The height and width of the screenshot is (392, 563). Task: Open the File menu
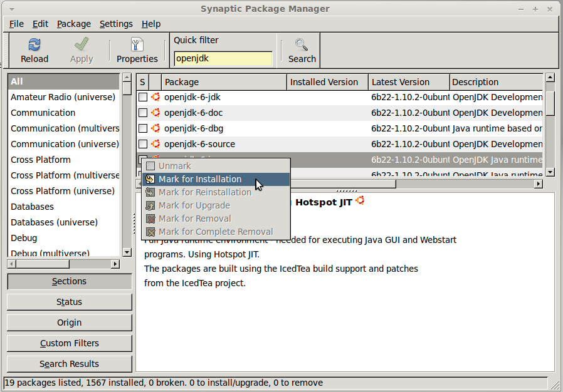(x=16, y=24)
